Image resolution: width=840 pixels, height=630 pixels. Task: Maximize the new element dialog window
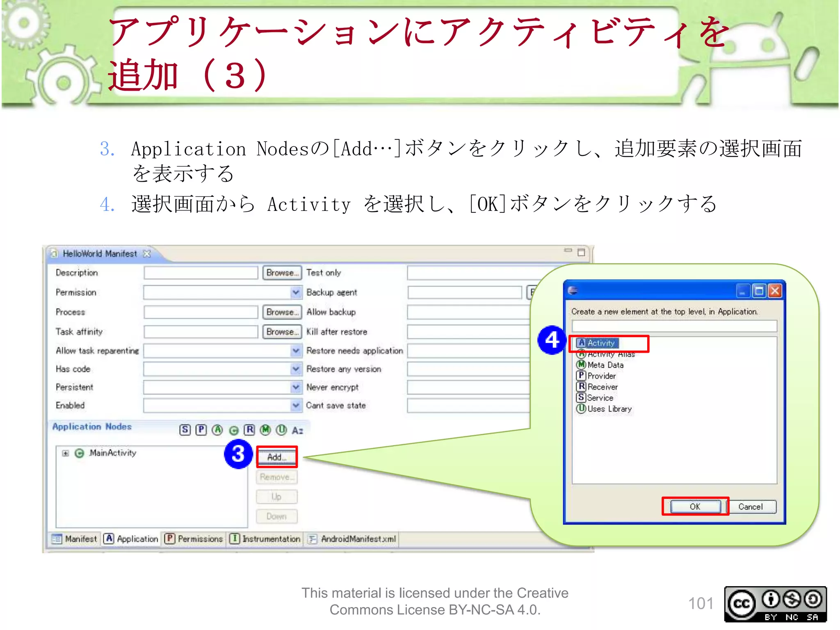tap(759, 291)
